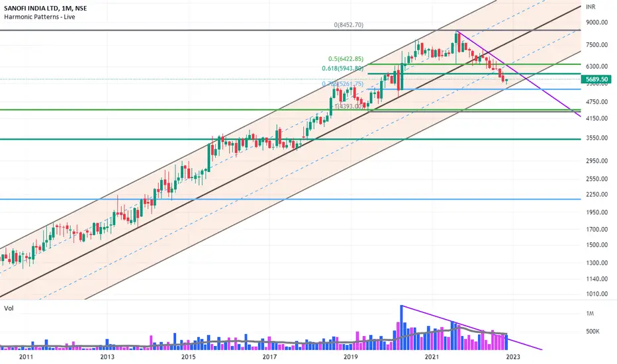Click the 1010.00 price axis label

[596, 294]
